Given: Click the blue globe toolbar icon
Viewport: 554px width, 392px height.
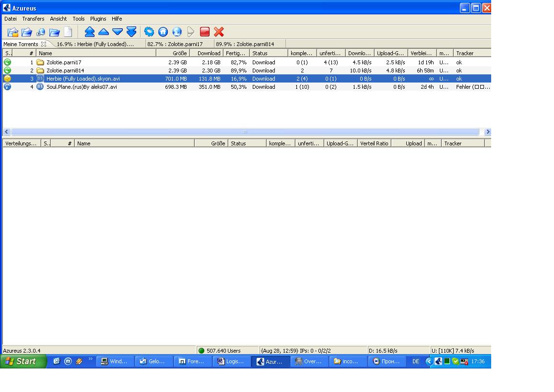Looking at the screenshot, I should (177, 32).
